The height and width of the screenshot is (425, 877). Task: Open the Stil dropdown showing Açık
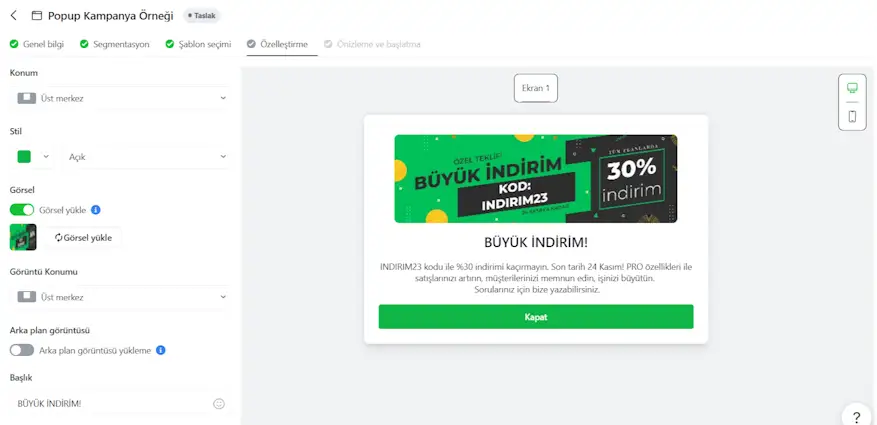147,157
